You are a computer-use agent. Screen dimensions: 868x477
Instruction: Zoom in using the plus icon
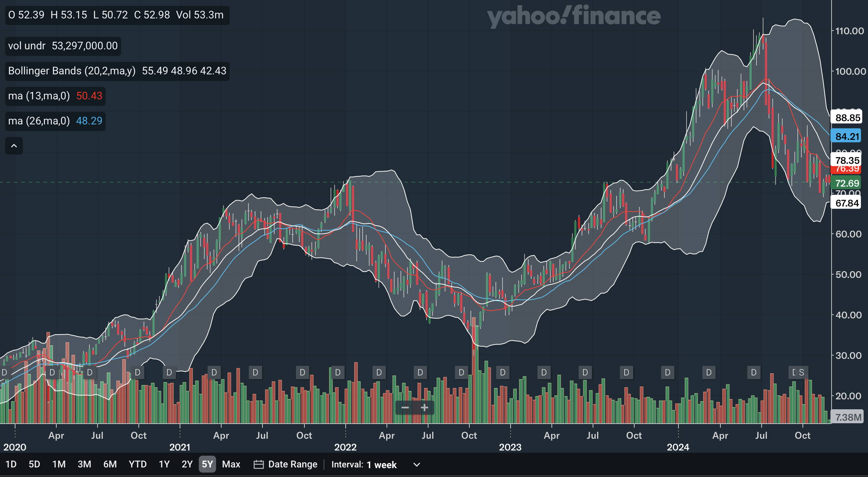click(424, 408)
